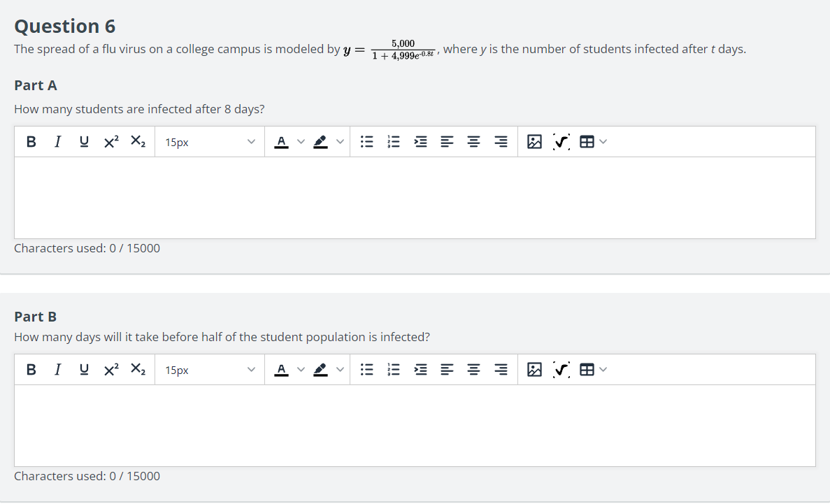Insert an image in Part A editor
Screen dimensions: 830x504
[x=534, y=141]
